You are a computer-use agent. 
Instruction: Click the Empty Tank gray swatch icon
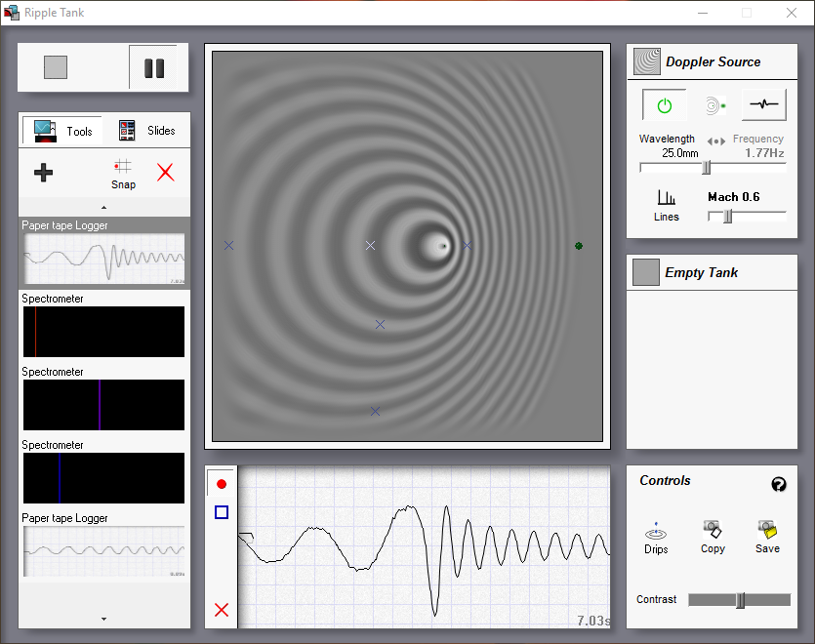[x=646, y=272]
